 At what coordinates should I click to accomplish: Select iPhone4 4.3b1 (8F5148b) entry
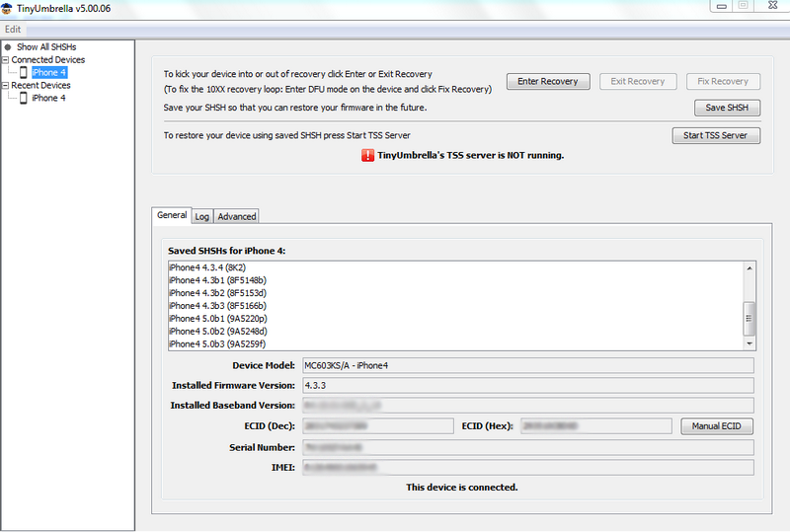click(455, 280)
